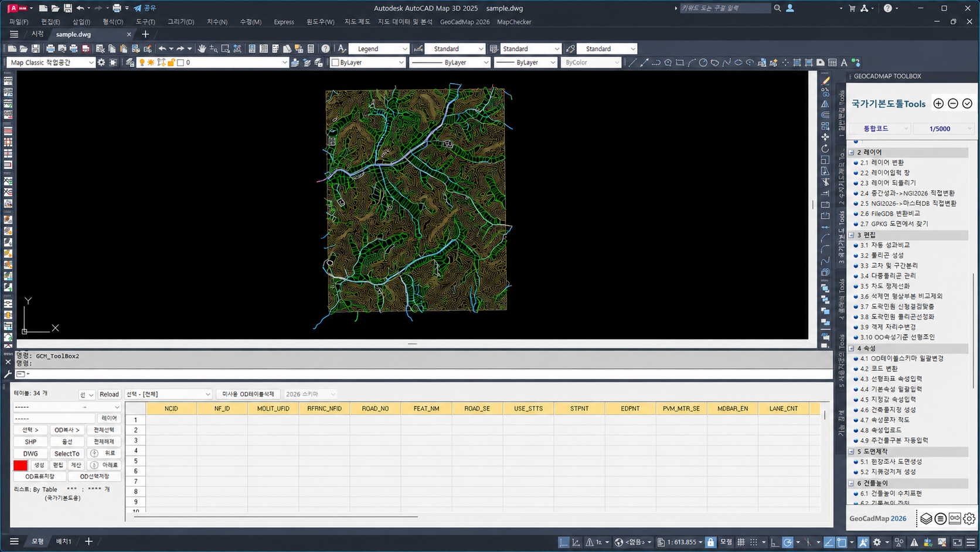Toggle layer 0 freeze sun icon

pos(151,62)
